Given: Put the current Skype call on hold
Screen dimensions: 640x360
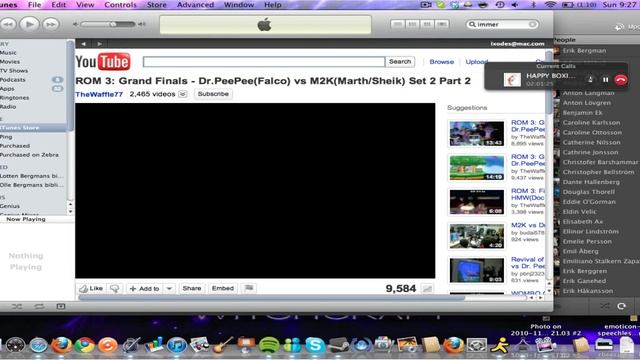Looking at the screenshot, I should coord(606,80).
